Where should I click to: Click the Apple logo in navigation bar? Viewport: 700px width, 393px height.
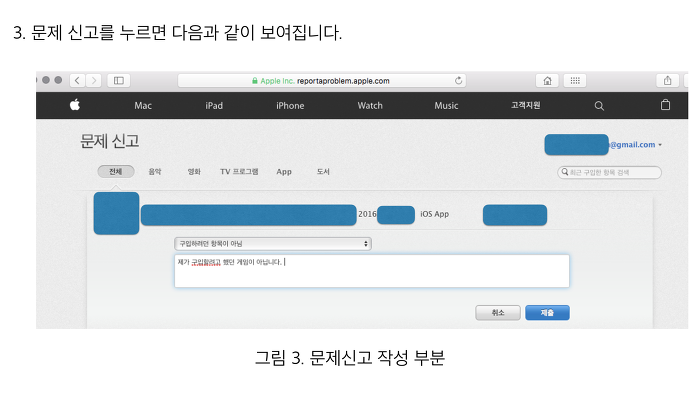click(x=75, y=105)
